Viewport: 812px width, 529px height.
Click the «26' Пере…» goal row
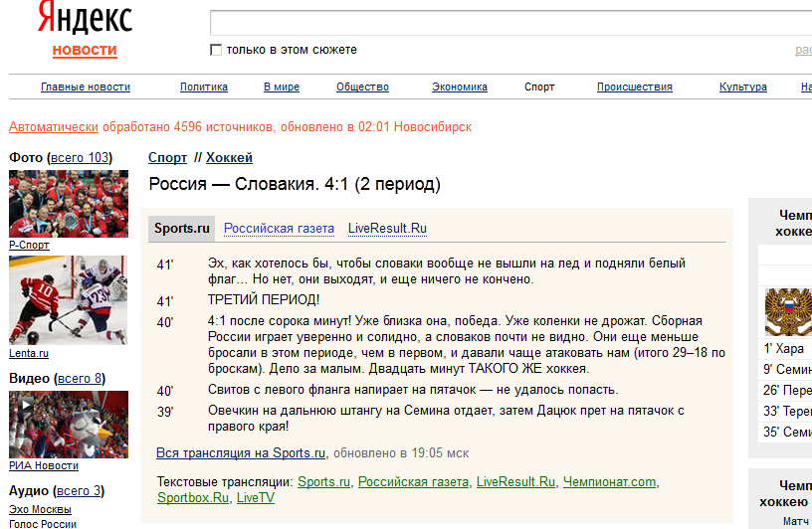coord(785,390)
